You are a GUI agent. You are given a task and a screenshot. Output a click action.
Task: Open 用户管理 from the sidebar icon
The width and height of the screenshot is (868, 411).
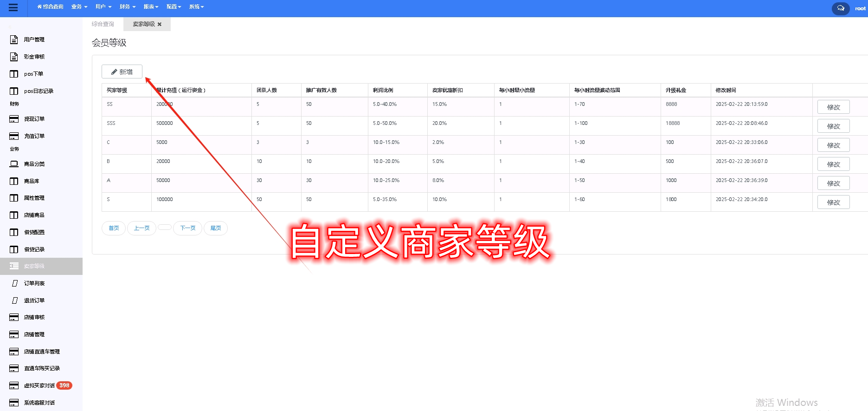coord(14,39)
